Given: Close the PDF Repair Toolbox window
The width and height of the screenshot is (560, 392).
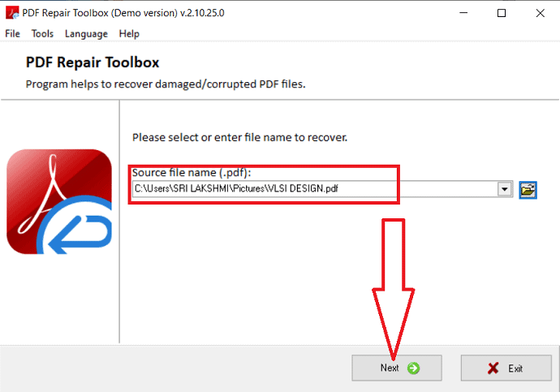Looking at the screenshot, I should tap(540, 13).
